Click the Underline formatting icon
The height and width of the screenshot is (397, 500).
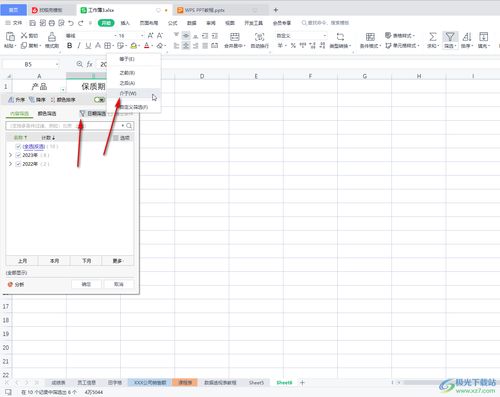pyautogui.click(x=88, y=46)
